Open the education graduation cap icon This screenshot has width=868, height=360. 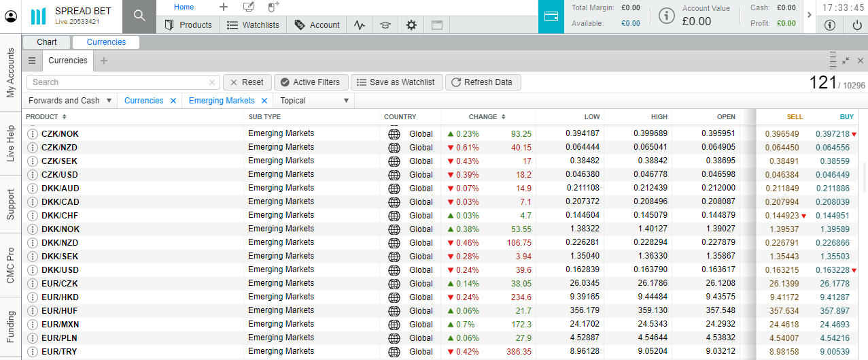pyautogui.click(x=385, y=25)
